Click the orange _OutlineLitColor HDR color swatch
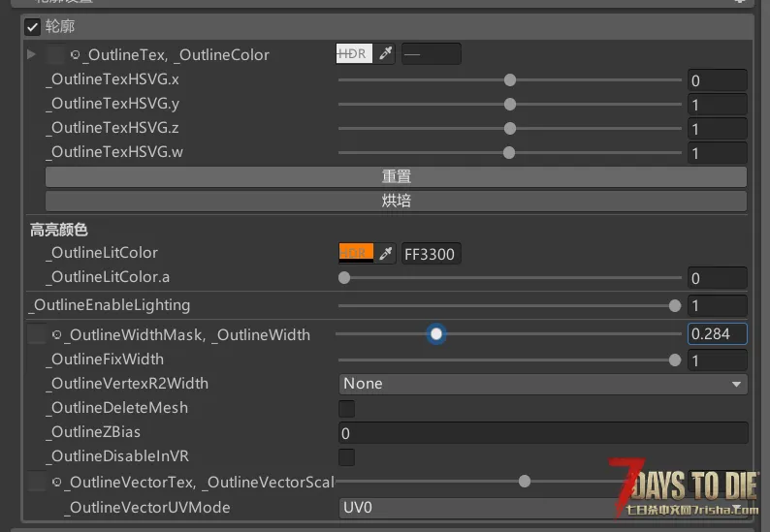Viewport: 770px width, 532px height. click(x=356, y=253)
